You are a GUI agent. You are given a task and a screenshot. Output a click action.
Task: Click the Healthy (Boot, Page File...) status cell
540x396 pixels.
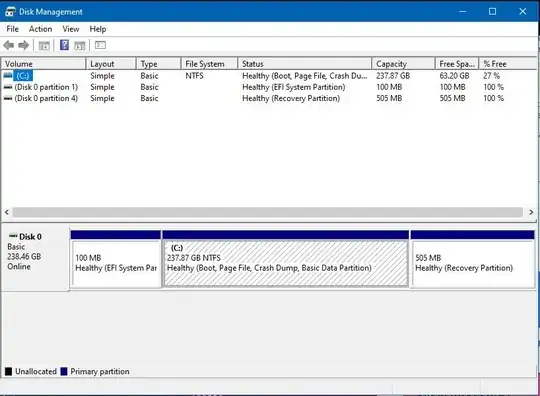pos(305,76)
